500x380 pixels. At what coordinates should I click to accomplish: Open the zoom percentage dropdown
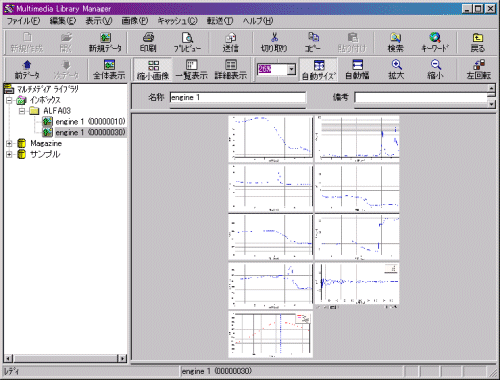tap(291, 69)
